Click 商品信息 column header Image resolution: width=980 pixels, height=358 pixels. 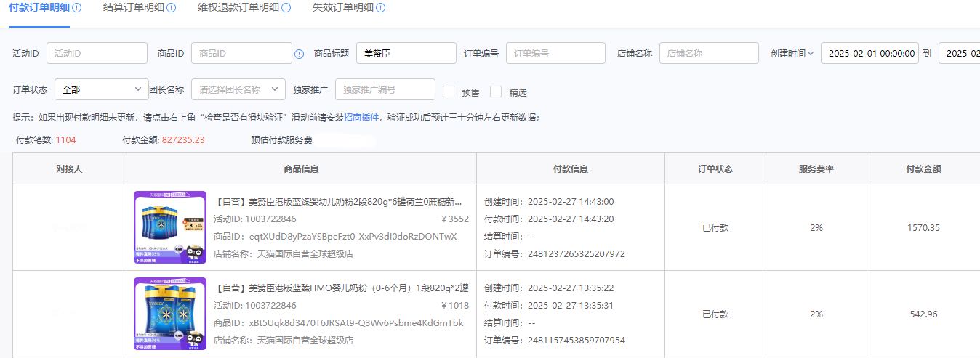(x=301, y=168)
